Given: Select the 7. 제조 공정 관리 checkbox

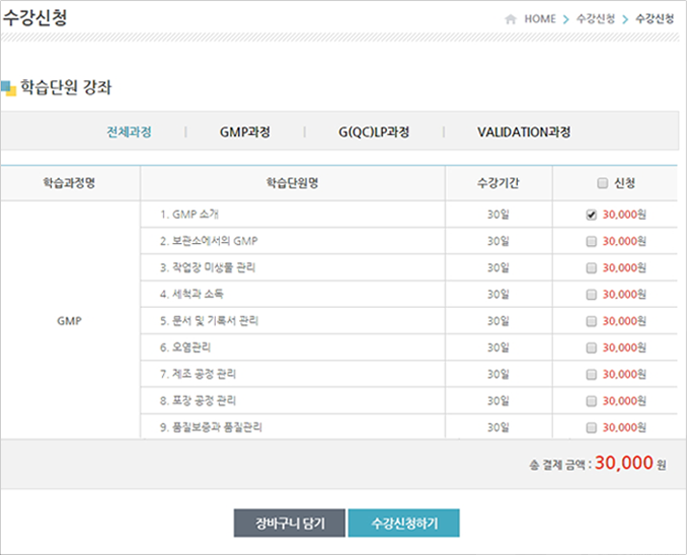Looking at the screenshot, I should pyautogui.click(x=591, y=374).
